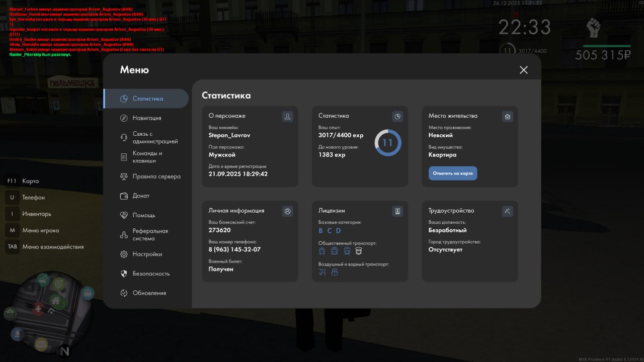Click the house icon in Место жительства card
The width and height of the screenshot is (644, 362).
tap(508, 117)
